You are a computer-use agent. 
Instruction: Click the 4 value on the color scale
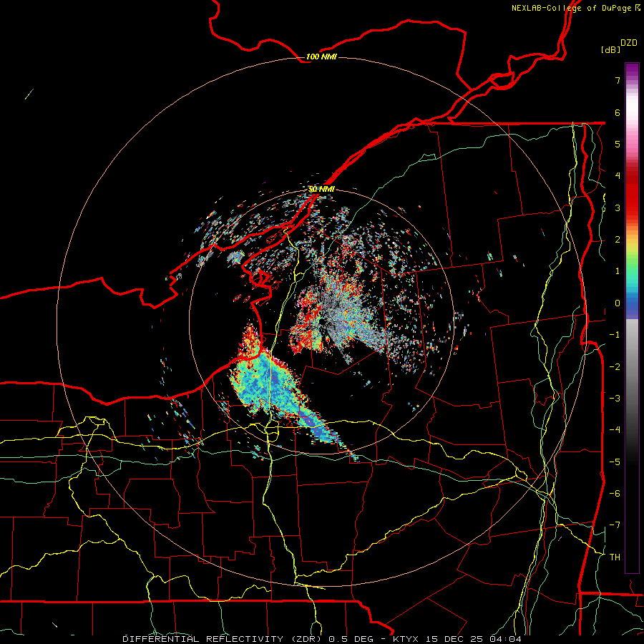point(618,176)
